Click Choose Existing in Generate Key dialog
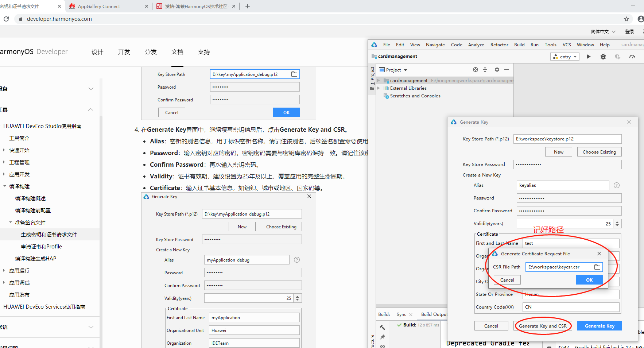This screenshot has width=644, height=348. pos(599,152)
